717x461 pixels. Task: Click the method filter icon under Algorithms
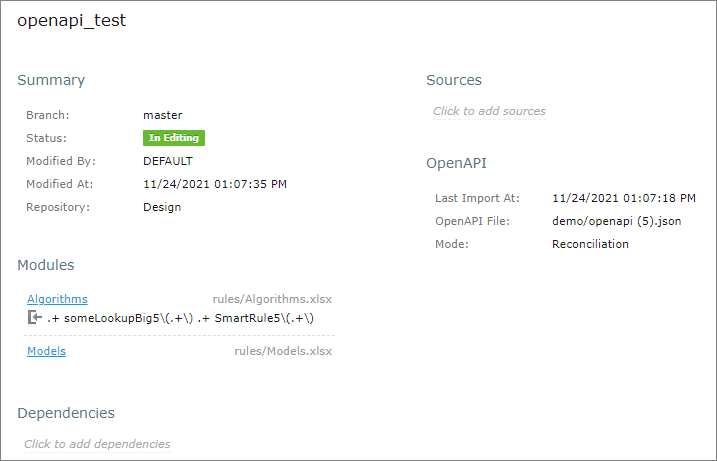click(x=35, y=318)
